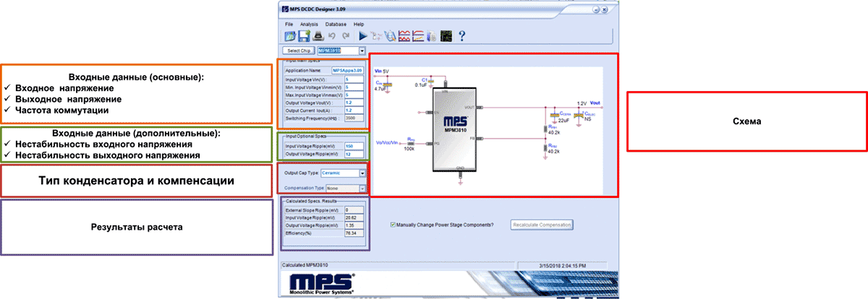868x299 pixels.
Task: Click the status bar date 3/15/2018 2:04:15 PM
Action: [562, 266]
